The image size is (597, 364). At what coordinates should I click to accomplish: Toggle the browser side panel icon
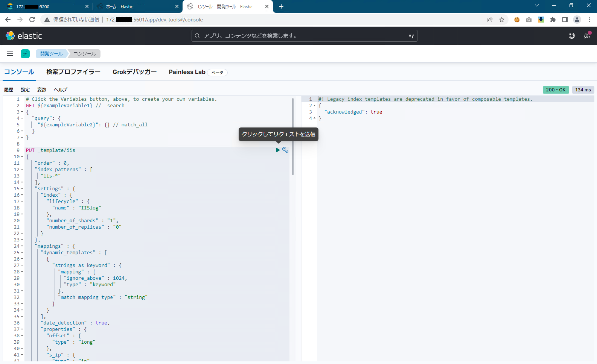[x=565, y=20]
